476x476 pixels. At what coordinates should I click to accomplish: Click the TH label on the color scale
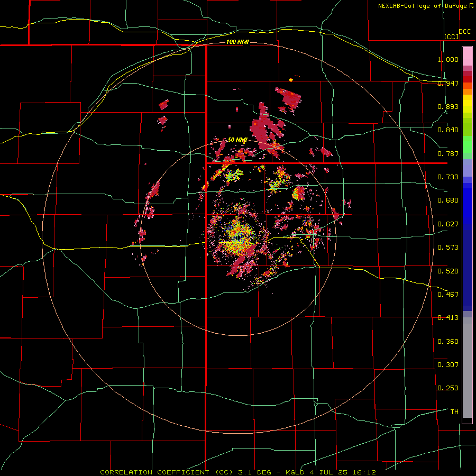tap(454, 412)
